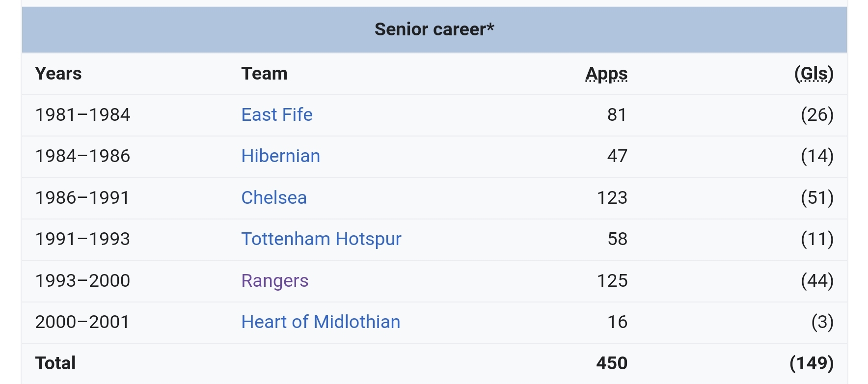This screenshot has width=868, height=384.
Task: Click the 1981–1984 years cell
Action: (x=82, y=115)
